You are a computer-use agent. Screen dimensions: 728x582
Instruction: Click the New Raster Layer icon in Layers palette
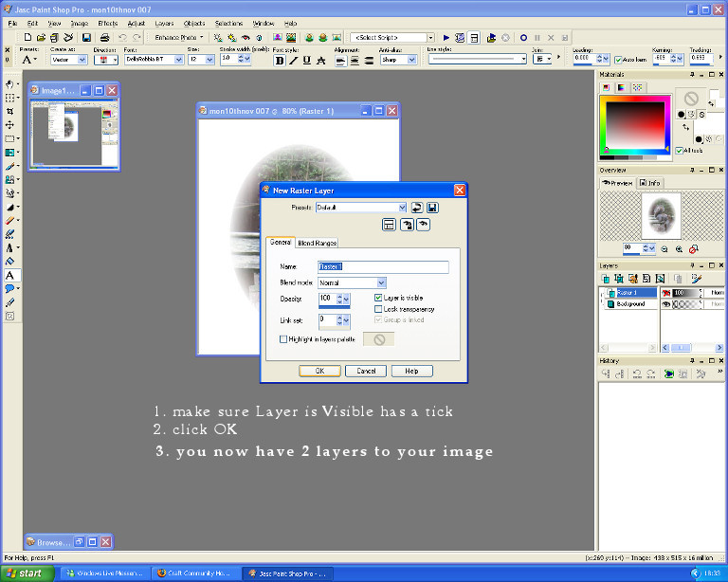coord(606,279)
